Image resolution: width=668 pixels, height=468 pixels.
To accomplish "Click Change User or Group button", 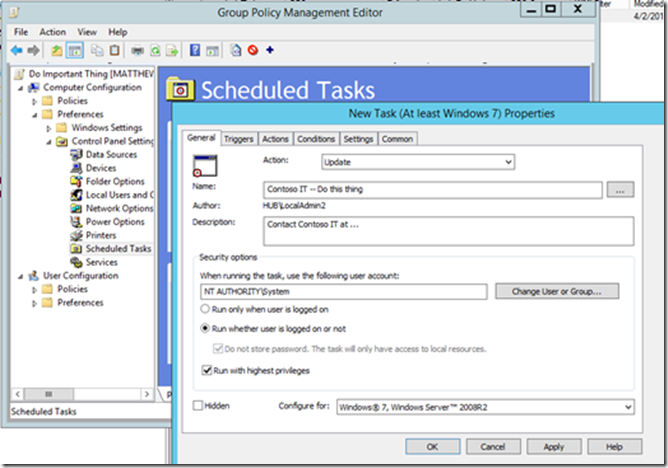I will pyautogui.click(x=557, y=291).
